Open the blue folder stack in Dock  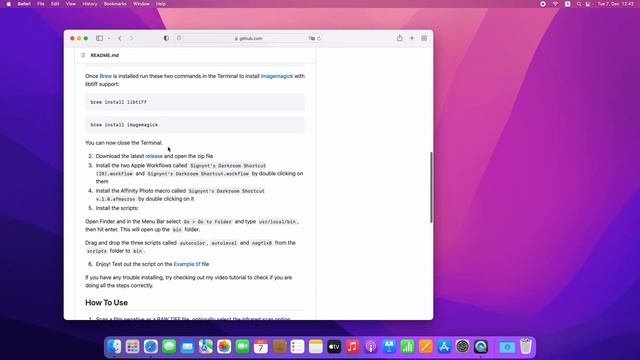point(507,347)
